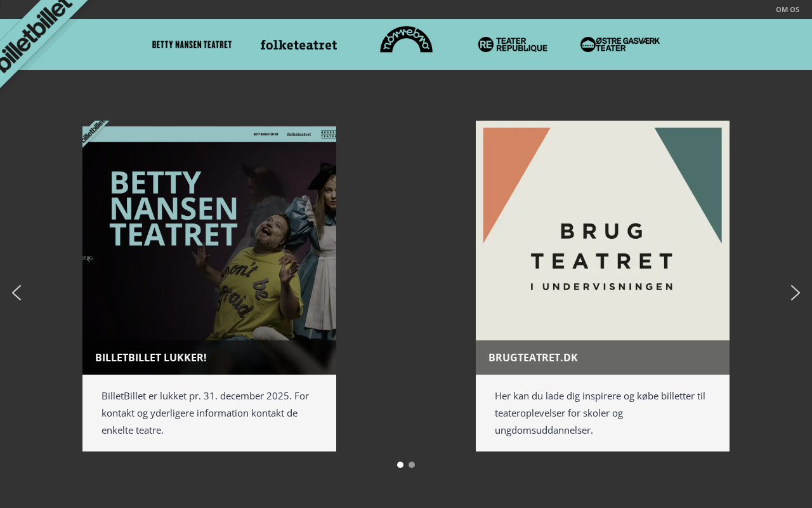812x508 pixels.
Task: Go to previous slide with left arrow
Action: tap(16, 293)
